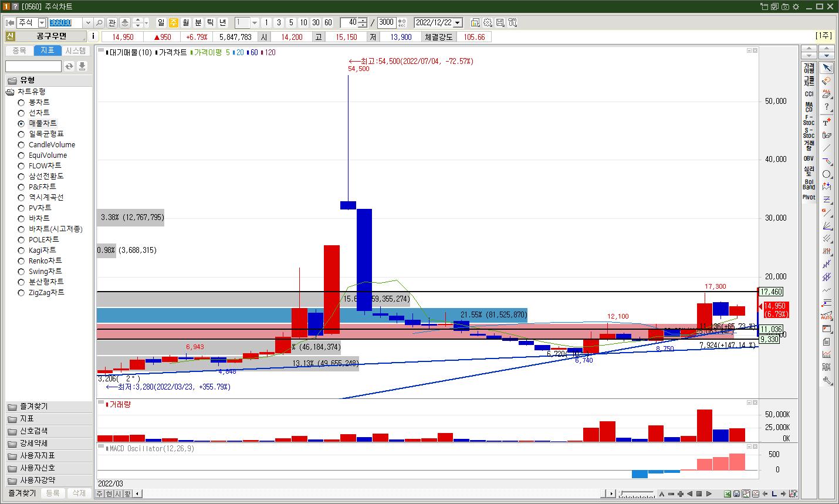Image resolution: width=839 pixels, height=504 pixels.
Task: Select CandleVolume chart type
Action: 46,144
